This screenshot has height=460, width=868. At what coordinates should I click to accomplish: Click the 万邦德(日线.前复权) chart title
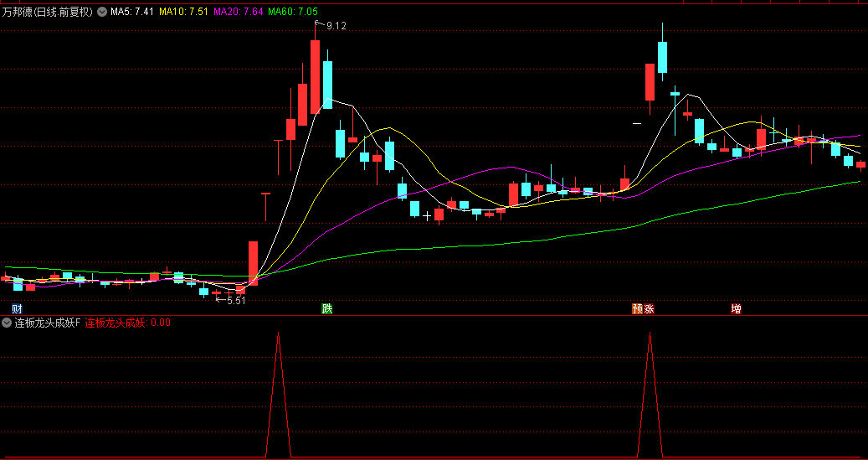coord(48,12)
